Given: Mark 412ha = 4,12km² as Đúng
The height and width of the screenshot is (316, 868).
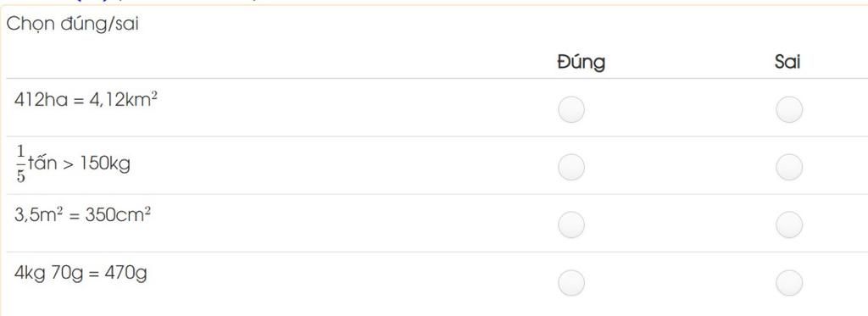Looking at the screenshot, I should 571,109.
